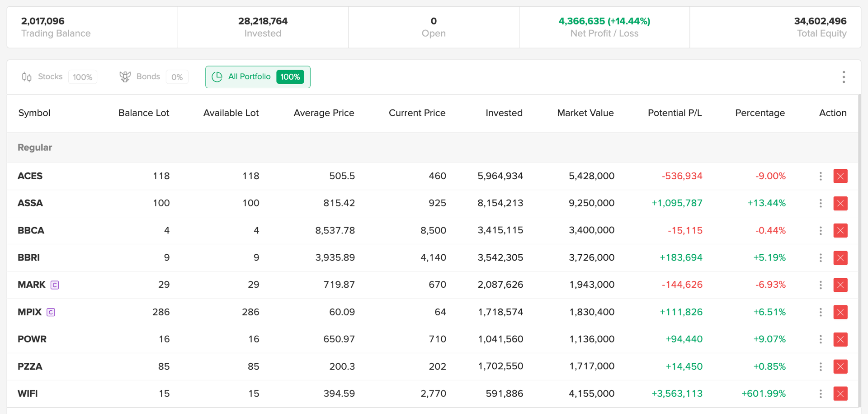This screenshot has width=868, height=414.
Task: Open the BBCA stock symbol
Action: pyautogui.click(x=31, y=230)
